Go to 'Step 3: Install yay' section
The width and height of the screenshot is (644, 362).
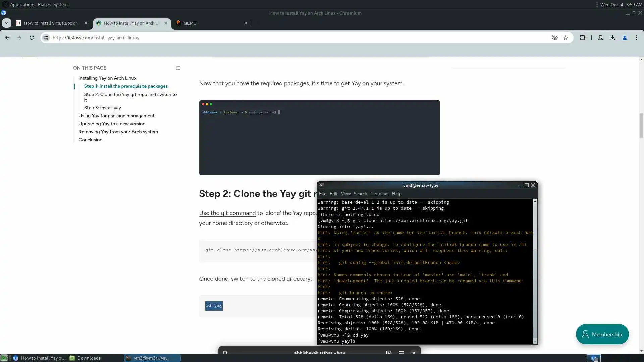(x=102, y=108)
